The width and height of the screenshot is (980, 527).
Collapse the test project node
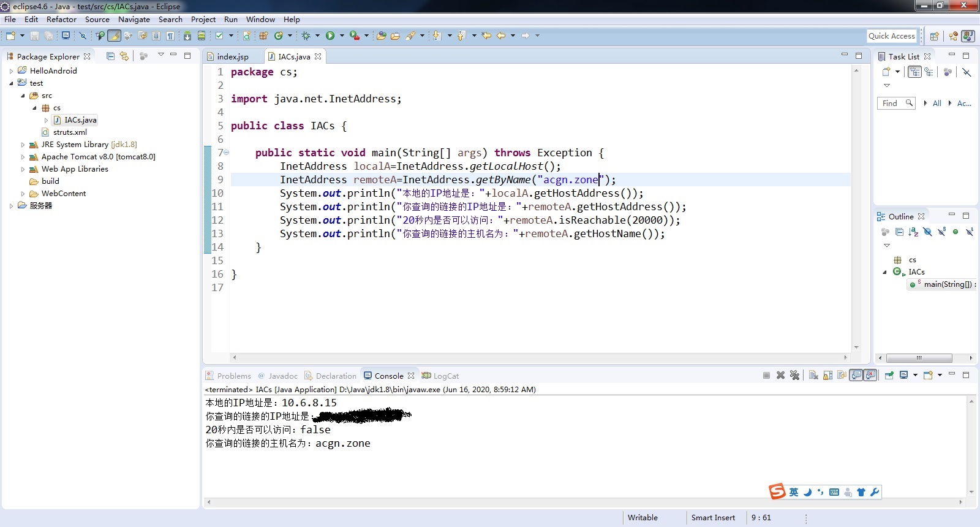click(11, 83)
